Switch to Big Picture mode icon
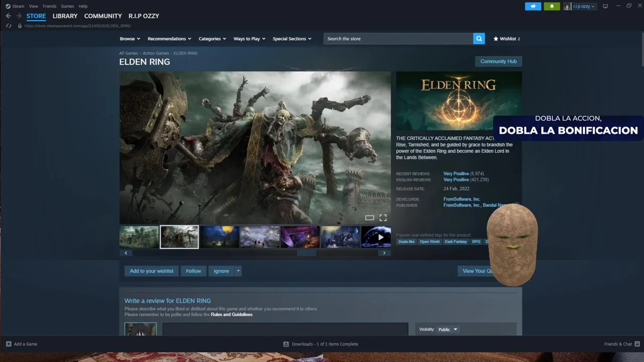The width and height of the screenshot is (644, 362). [x=605, y=6]
